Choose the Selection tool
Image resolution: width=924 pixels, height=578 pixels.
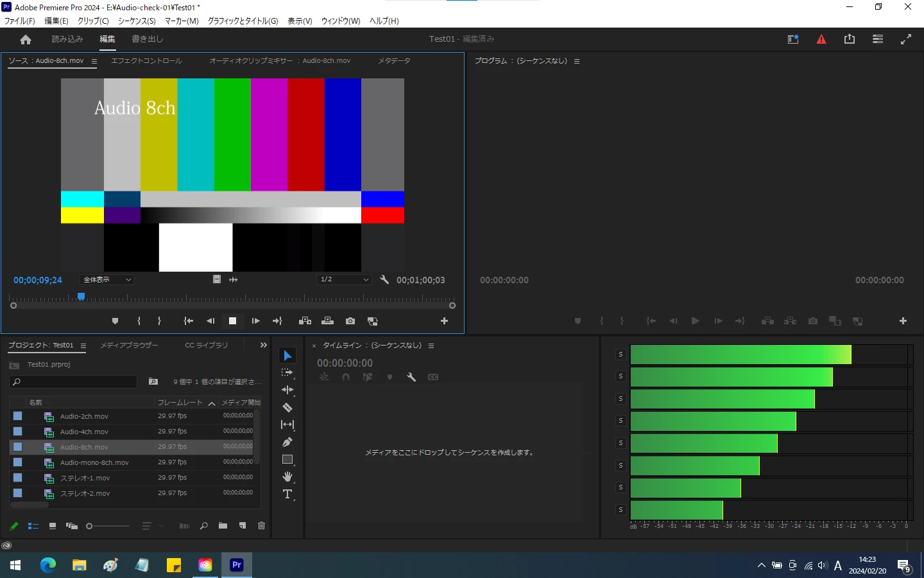[x=287, y=356]
